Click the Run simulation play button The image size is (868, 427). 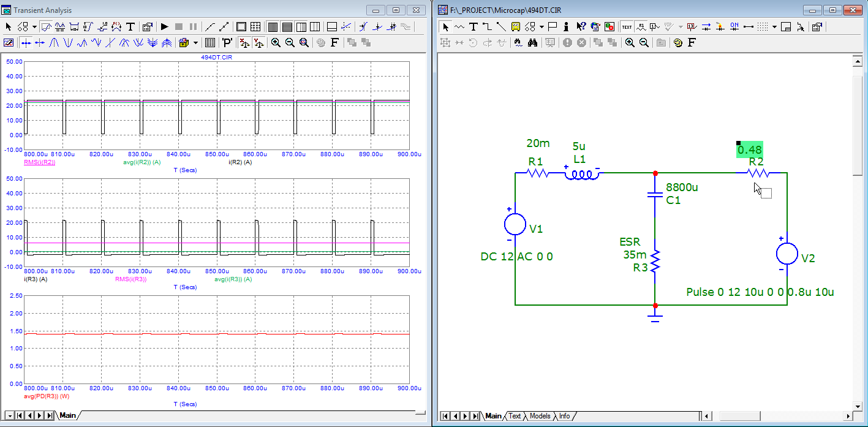click(x=164, y=27)
